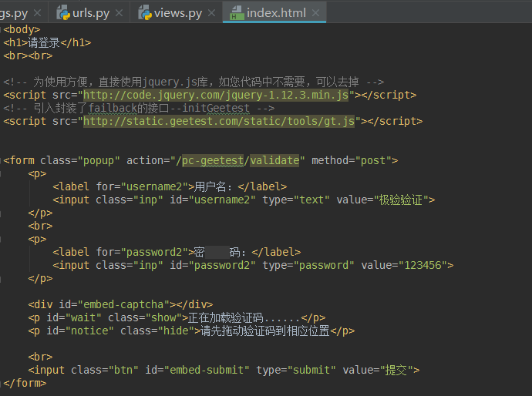This screenshot has height=396, width=532.
Task: Click the closing </form> tag
Action: pyautogui.click(x=25, y=383)
